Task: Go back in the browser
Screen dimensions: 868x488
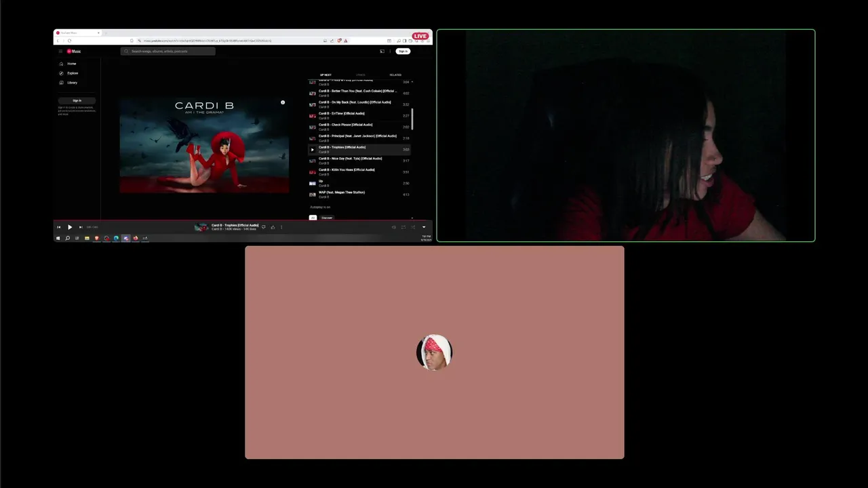Action: (x=58, y=41)
